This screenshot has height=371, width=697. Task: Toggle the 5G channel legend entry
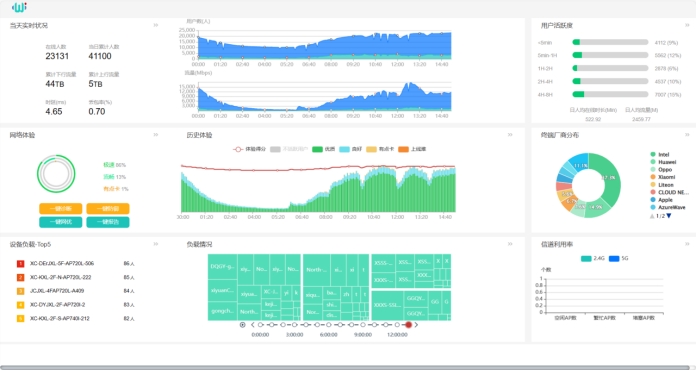[618, 258]
